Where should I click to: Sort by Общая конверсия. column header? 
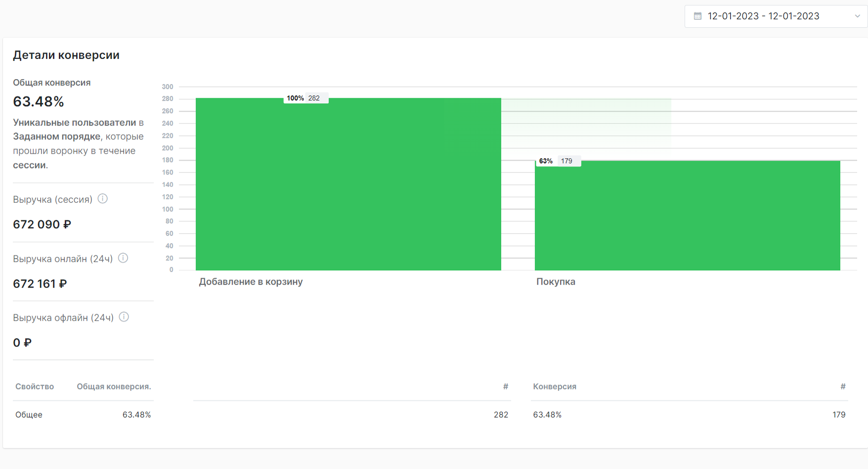(x=114, y=386)
